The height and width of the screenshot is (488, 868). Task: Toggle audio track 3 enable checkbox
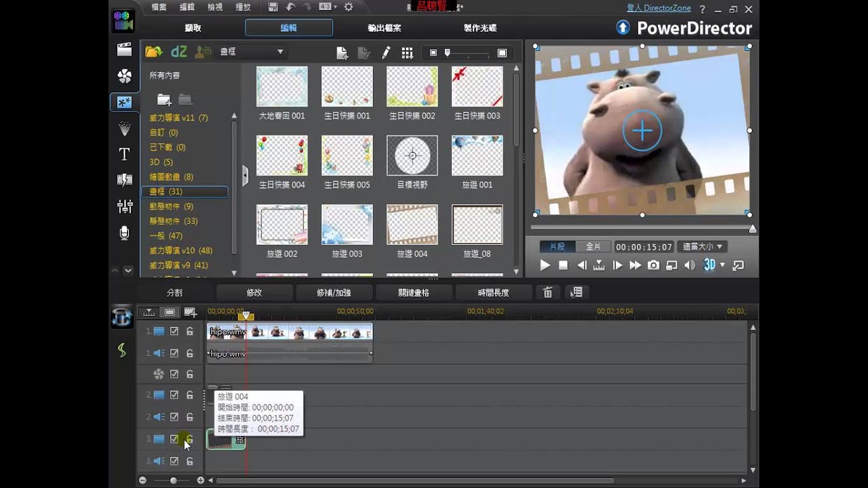coord(174,461)
